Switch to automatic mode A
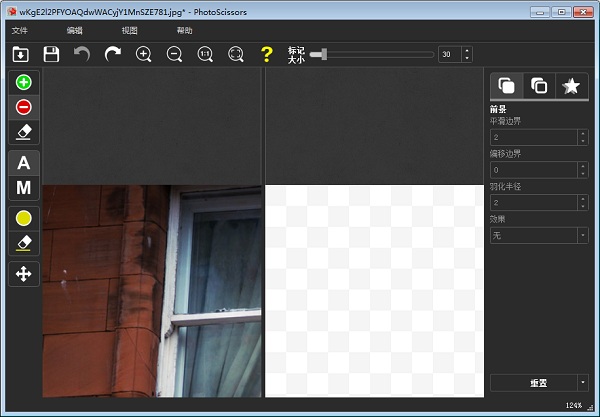 pos(24,163)
